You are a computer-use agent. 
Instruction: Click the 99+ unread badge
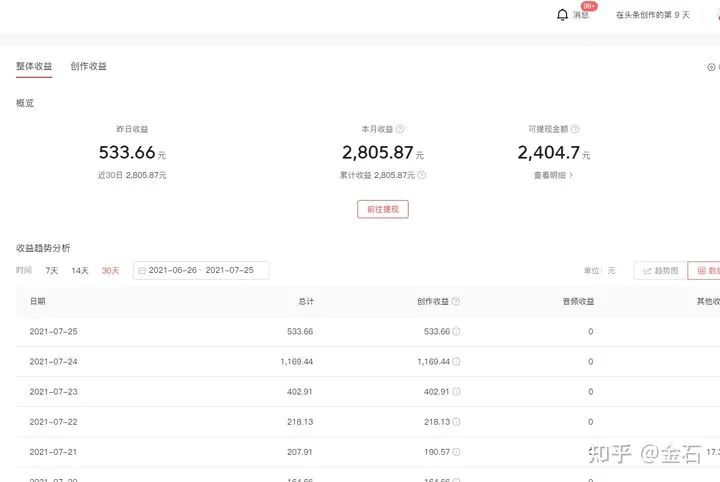(589, 6)
